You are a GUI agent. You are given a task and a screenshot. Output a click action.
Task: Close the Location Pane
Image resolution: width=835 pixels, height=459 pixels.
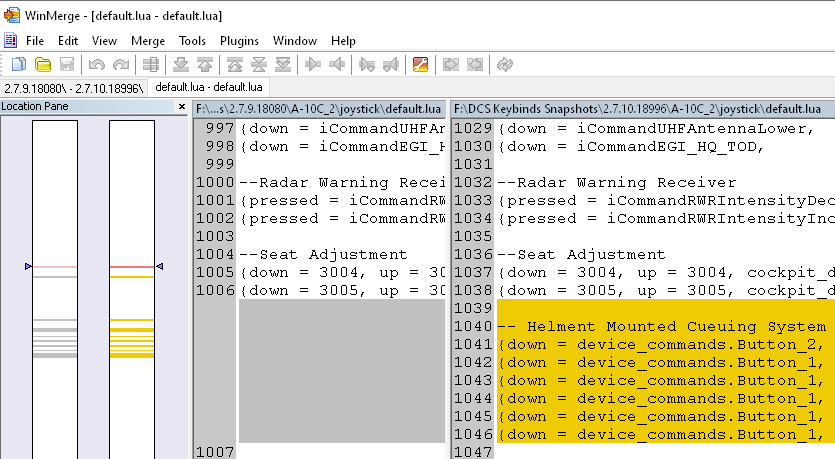click(182, 106)
